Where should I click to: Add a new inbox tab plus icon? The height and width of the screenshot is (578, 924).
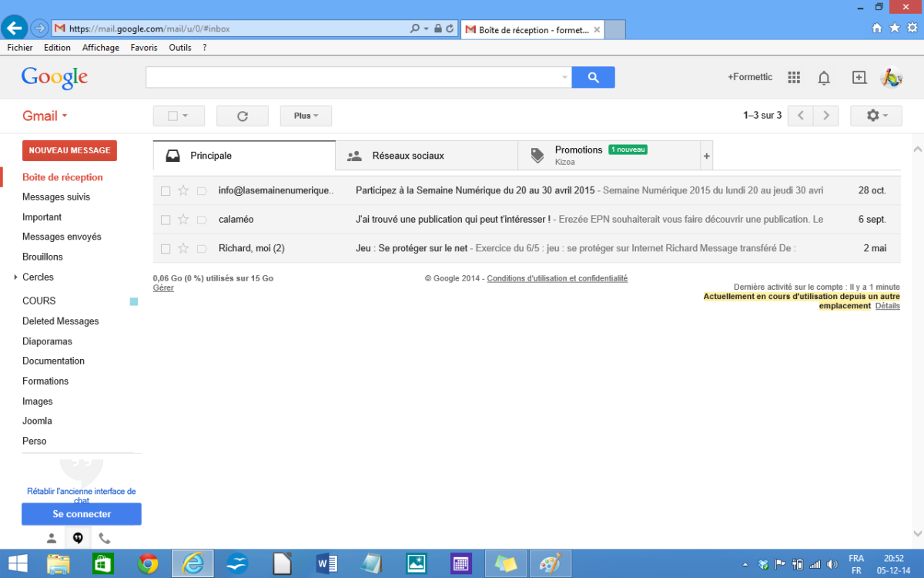pos(706,156)
